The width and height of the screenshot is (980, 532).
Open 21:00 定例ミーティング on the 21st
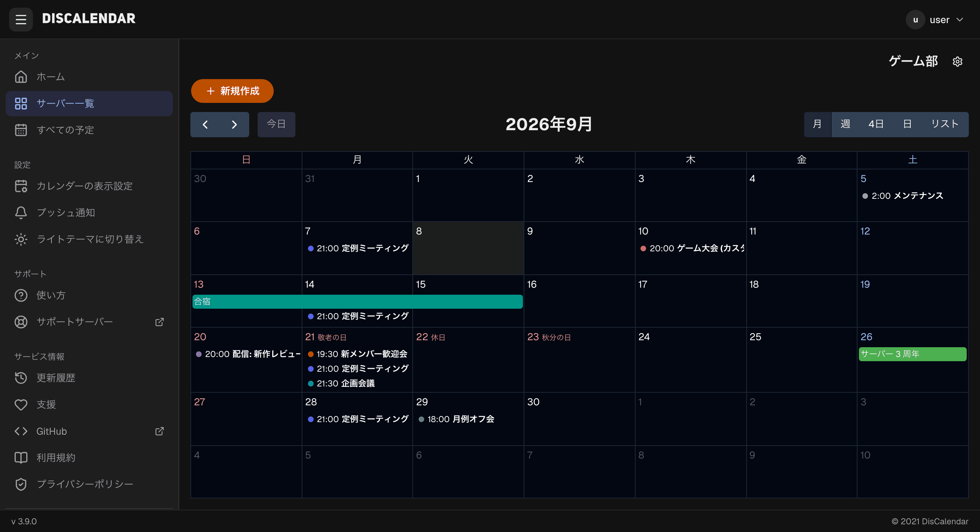(x=358, y=369)
